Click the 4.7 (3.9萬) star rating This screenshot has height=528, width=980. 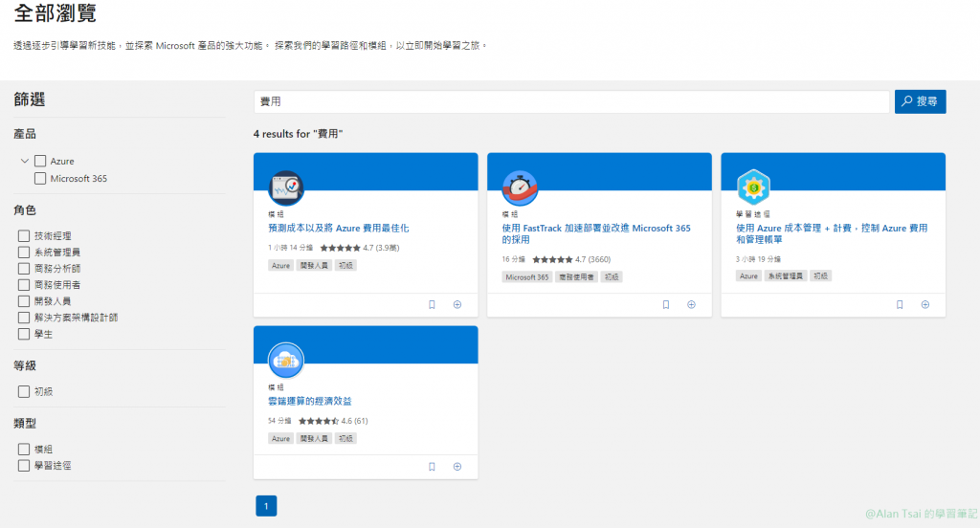coord(360,248)
